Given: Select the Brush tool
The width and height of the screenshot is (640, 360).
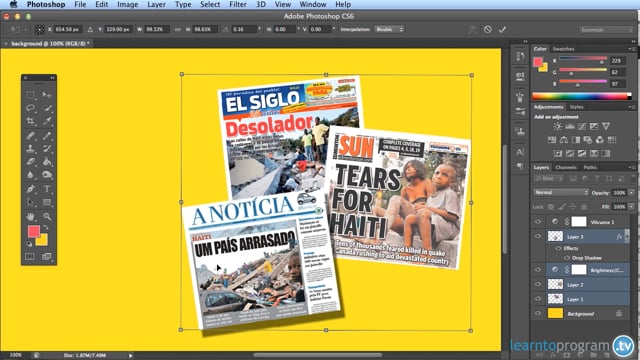Looking at the screenshot, I should [x=47, y=136].
